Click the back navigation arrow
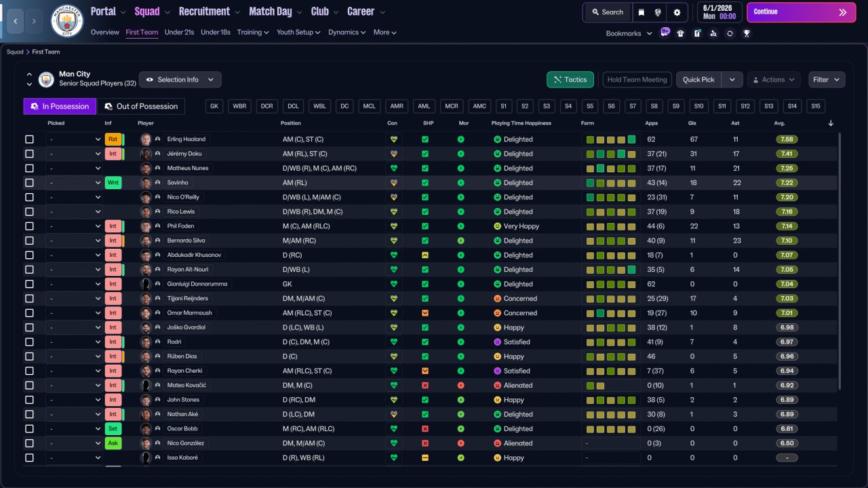 (x=15, y=21)
